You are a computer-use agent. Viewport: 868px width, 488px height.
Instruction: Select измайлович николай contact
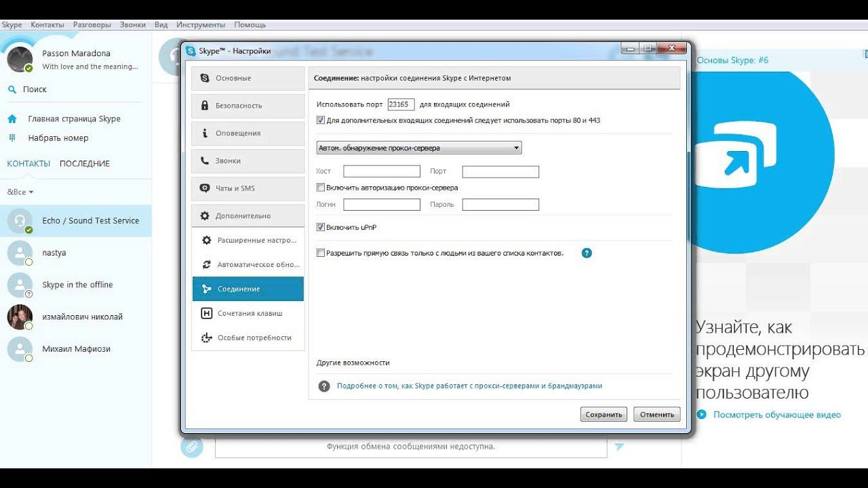pyautogui.click(x=76, y=317)
